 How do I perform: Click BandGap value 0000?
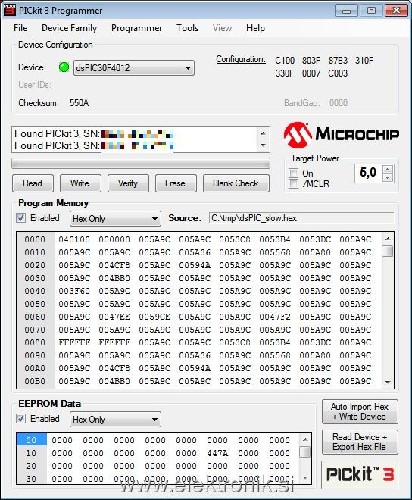(x=338, y=103)
